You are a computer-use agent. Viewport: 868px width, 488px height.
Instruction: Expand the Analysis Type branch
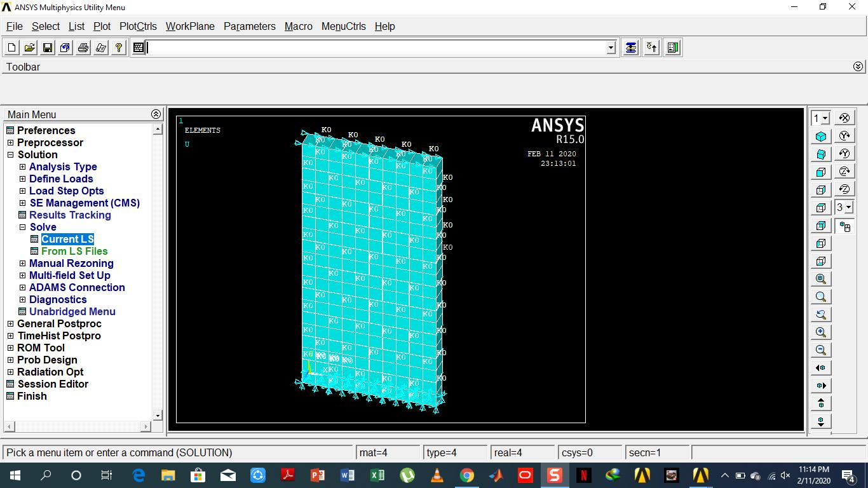coord(22,166)
